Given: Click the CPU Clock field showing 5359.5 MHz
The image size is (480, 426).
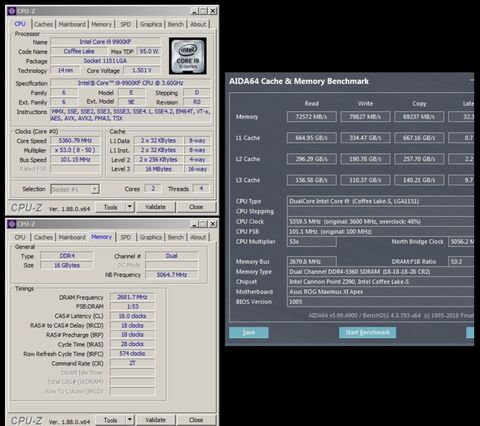Looking at the screenshot, I should [380, 221].
